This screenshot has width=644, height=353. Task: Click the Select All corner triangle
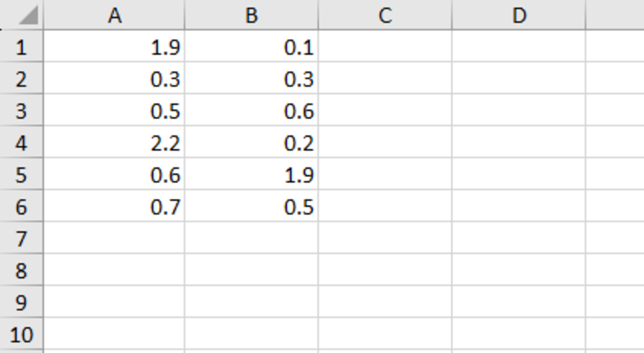coord(28,17)
